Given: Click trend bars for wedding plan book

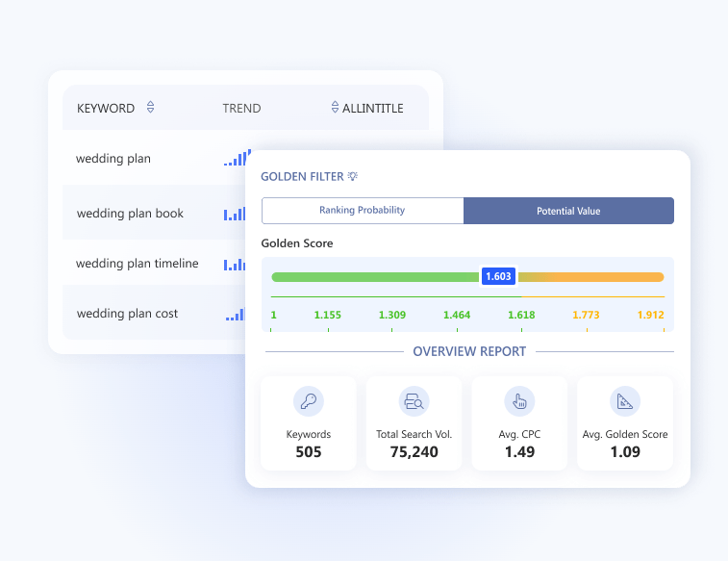Looking at the screenshot, I should click(x=235, y=214).
